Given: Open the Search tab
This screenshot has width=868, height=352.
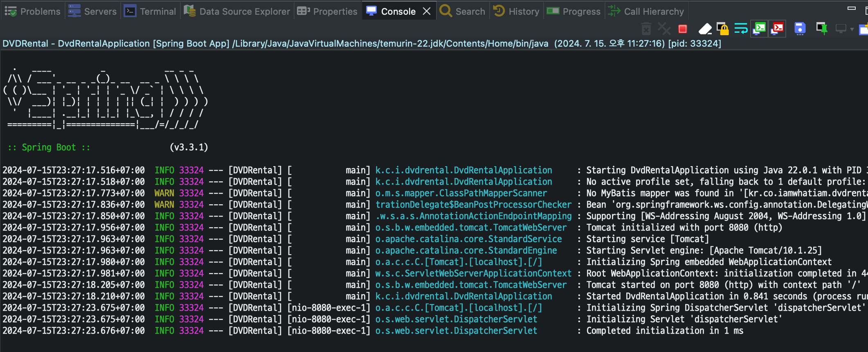Looking at the screenshot, I should tap(462, 11).
